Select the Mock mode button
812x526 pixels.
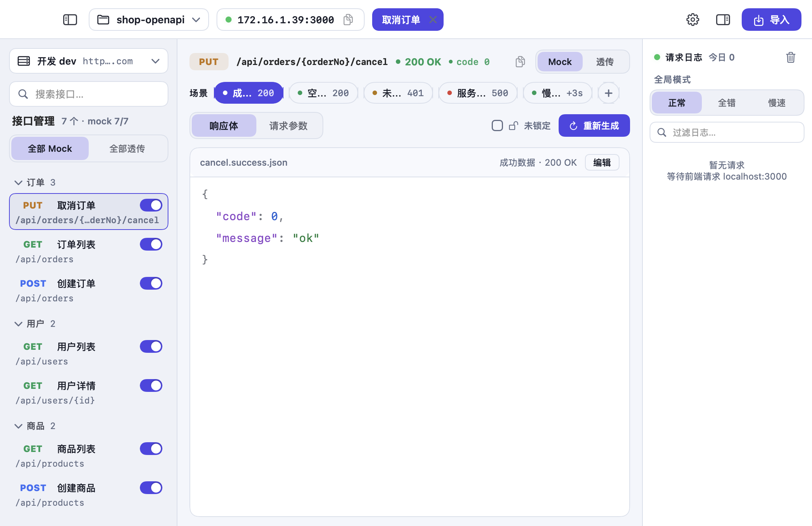560,62
